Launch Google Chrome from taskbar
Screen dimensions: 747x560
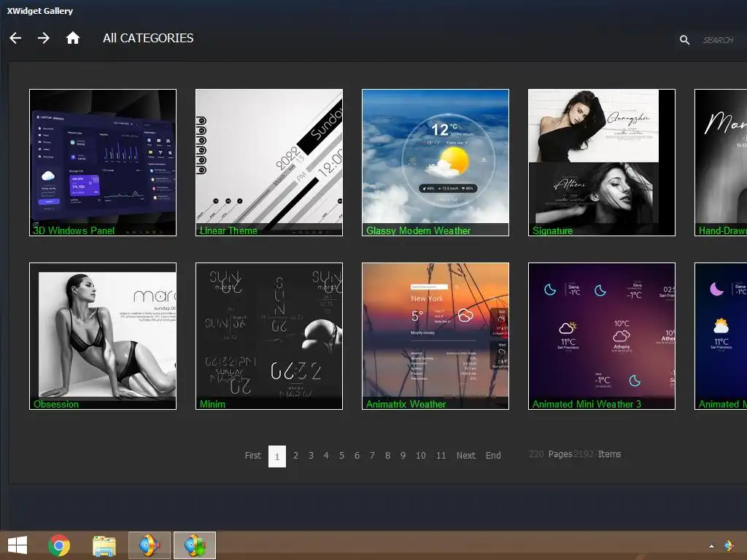pyautogui.click(x=59, y=545)
